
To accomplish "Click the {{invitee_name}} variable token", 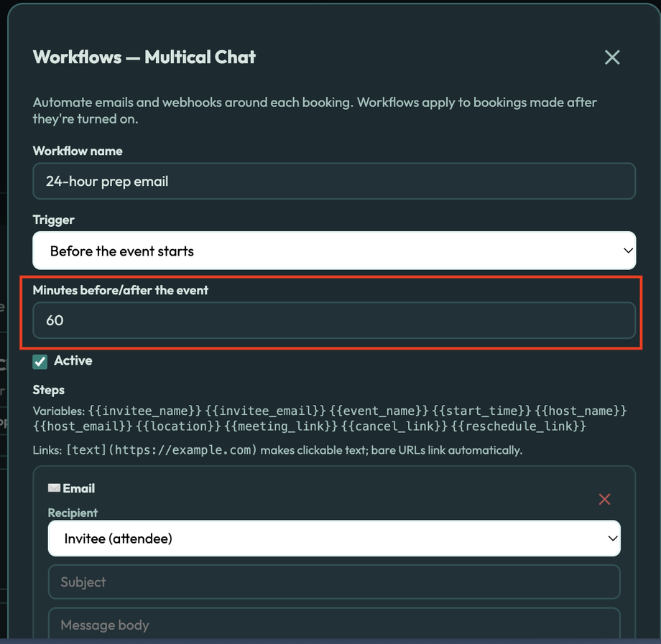I will click(x=145, y=411).
